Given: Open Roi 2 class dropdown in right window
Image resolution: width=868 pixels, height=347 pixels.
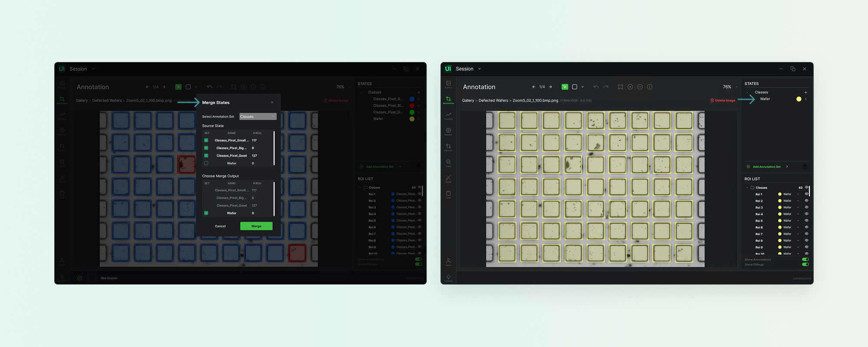Looking at the screenshot, I should (798, 201).
